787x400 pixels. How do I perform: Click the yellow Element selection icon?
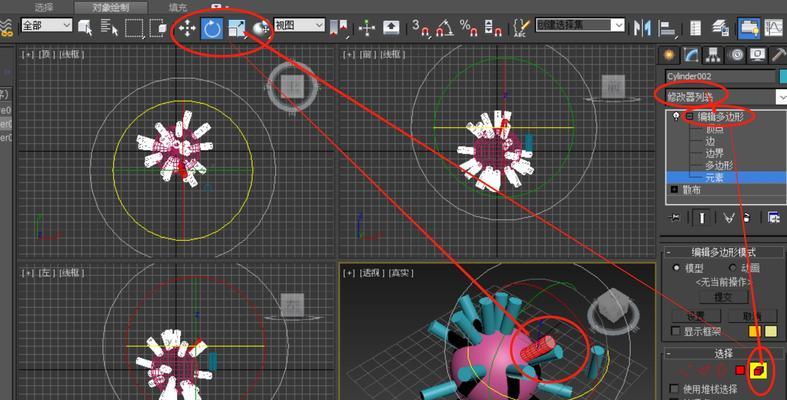759,371
